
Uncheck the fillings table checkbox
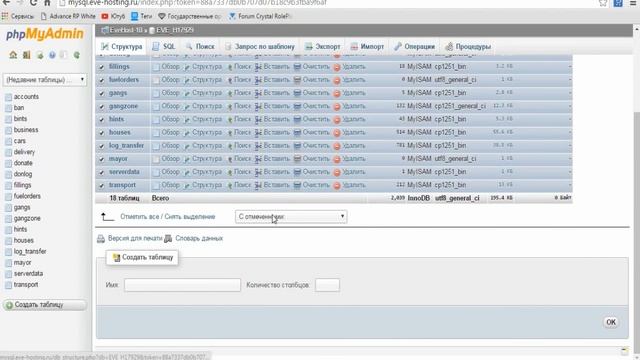click(x=102, y=67)
